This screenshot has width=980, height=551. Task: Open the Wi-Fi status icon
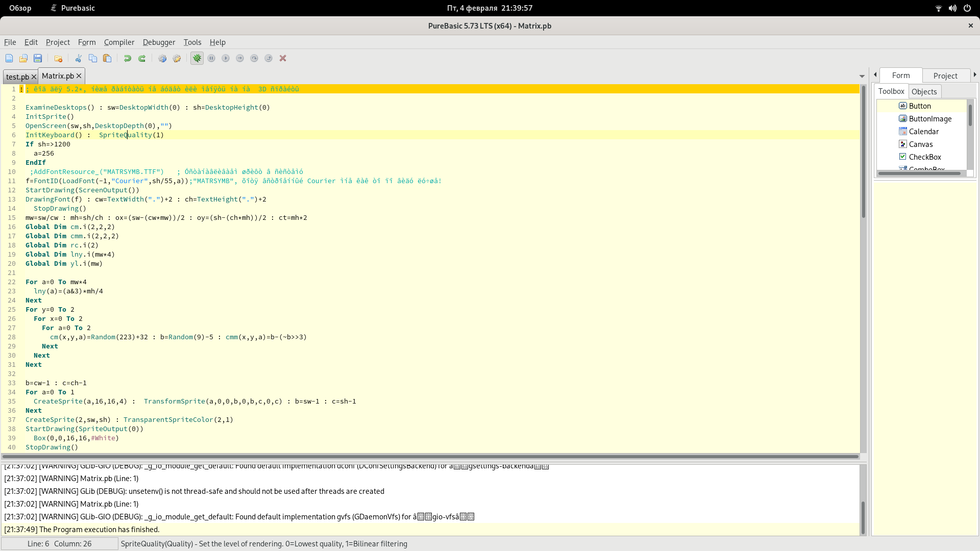938,8
